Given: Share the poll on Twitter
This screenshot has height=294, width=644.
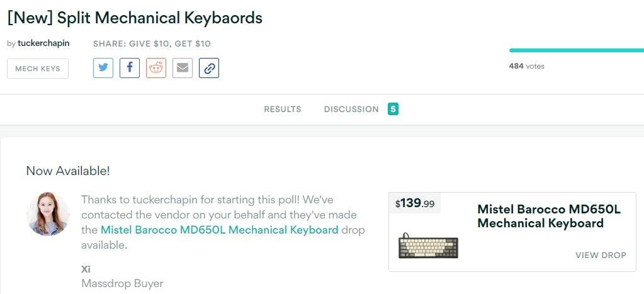Looking at the screenshot, I should click(x=103, y=68).
